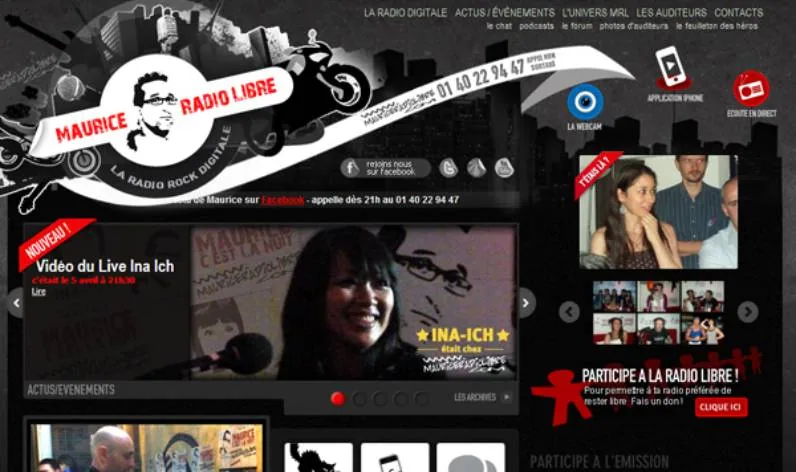Open Actus / Événements menu
The height and width of the screenshot is (472, 796).
(505, 13)
